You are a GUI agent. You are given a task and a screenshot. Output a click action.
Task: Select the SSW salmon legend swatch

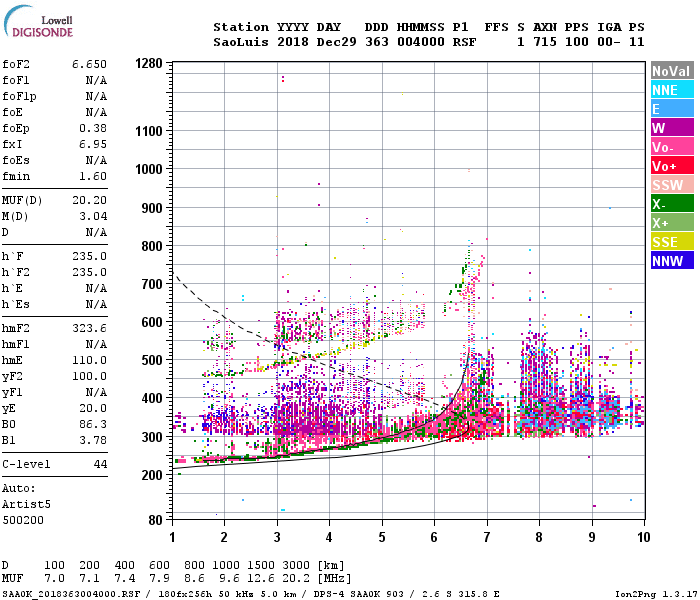point(672,185)
